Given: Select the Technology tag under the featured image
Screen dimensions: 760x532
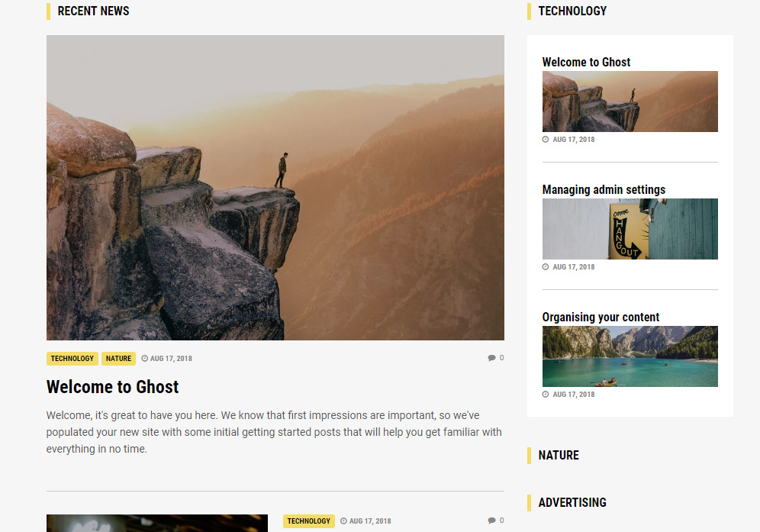Looking at the screenshot, I should [72, 359].
